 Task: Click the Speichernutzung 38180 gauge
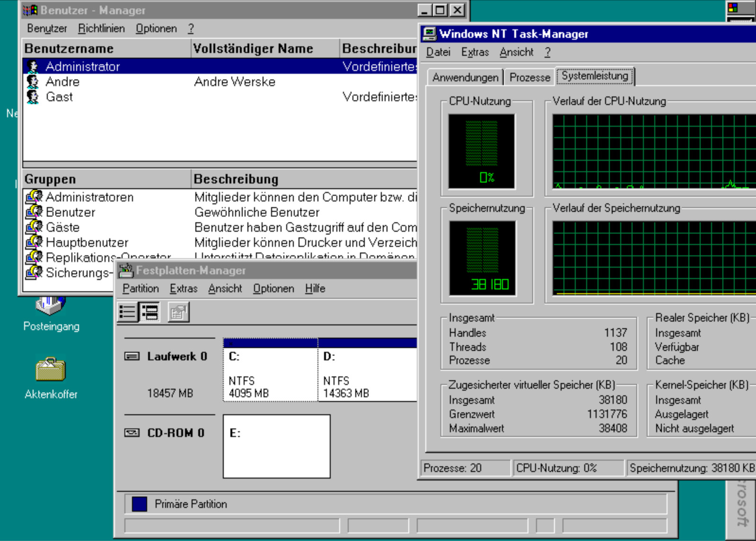click(483, 258)
